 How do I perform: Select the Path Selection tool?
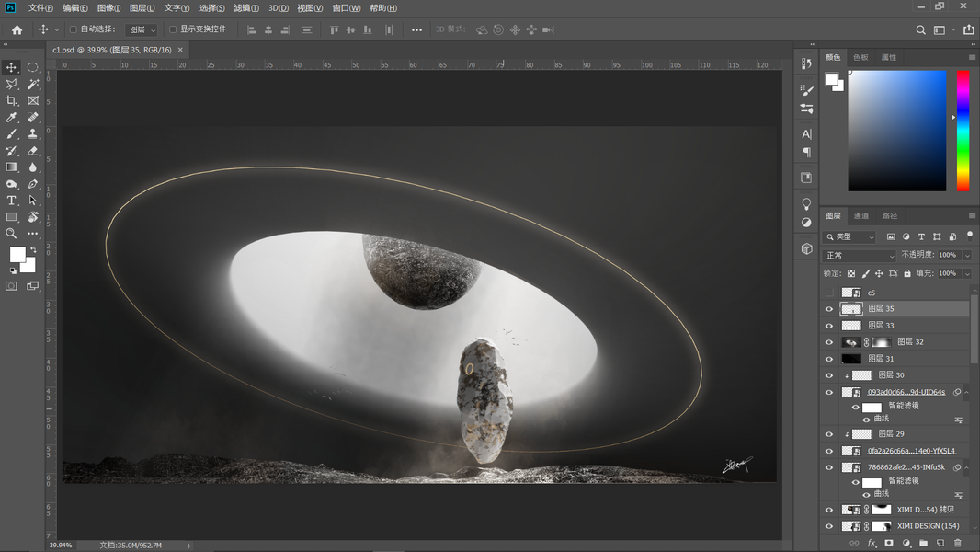click(x=33, y=200)
